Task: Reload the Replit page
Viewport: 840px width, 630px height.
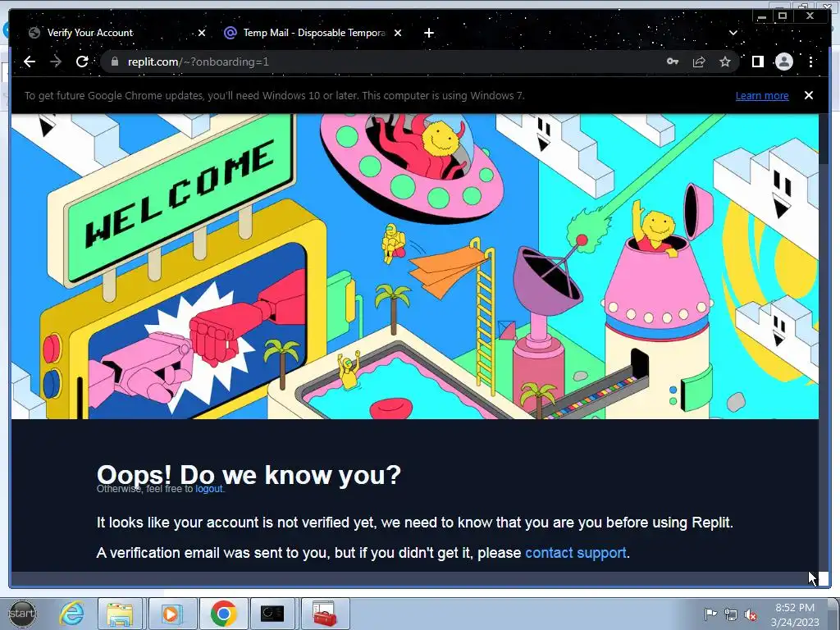Action: tap(82, 62)
